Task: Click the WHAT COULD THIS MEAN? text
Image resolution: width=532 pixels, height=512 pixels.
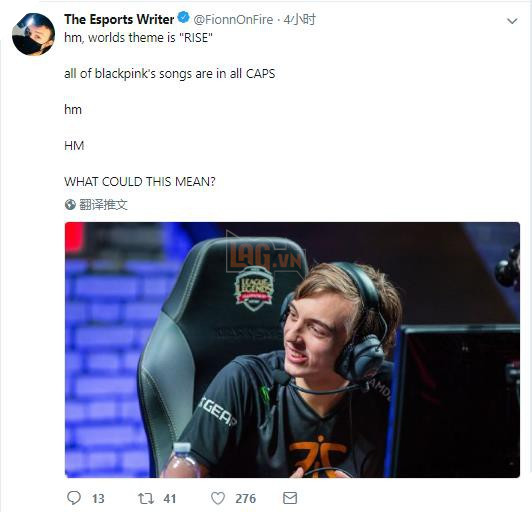Action: (140, 182)
